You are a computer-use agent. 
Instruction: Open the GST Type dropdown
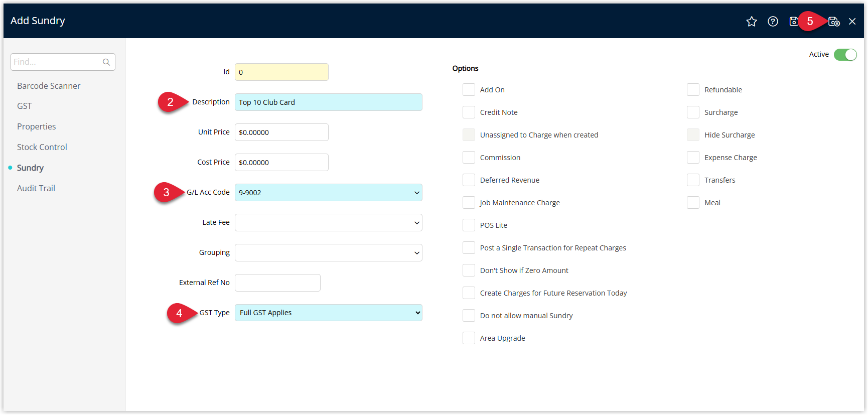coord(328,313)
